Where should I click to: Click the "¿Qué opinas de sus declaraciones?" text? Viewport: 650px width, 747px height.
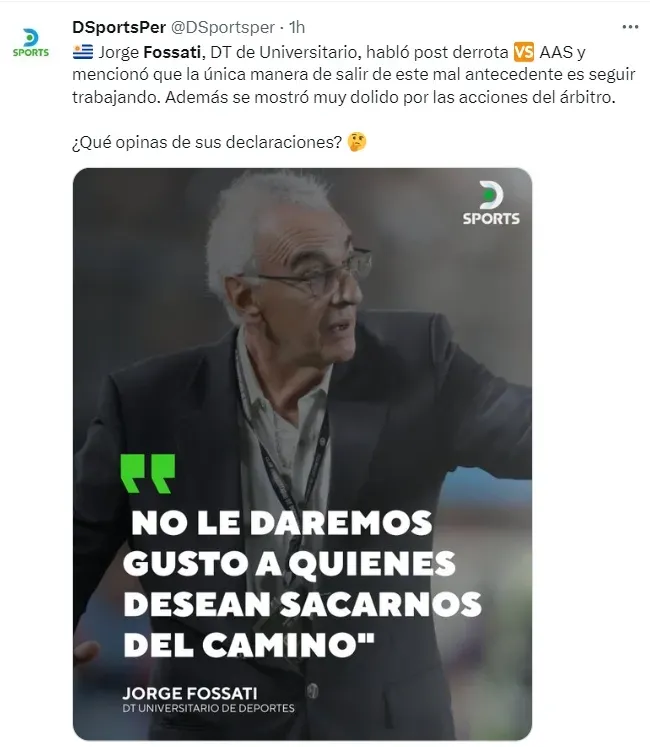click(207, 142)
